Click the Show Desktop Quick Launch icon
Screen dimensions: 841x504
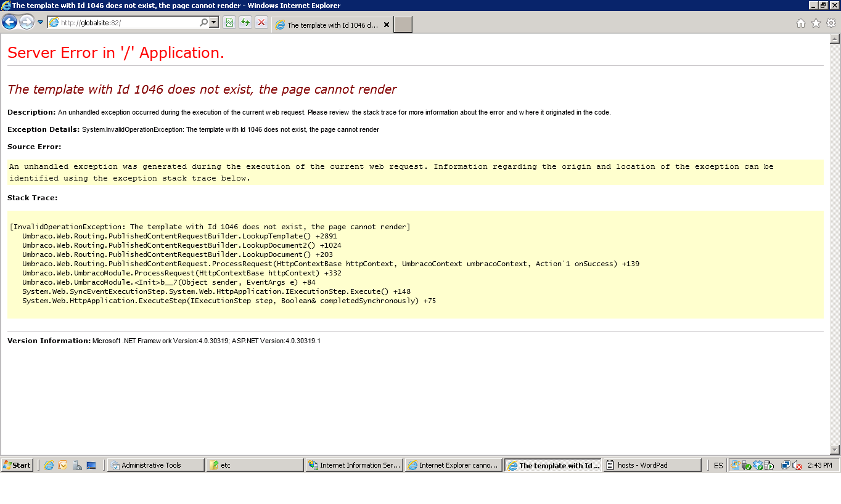(91, 466)
